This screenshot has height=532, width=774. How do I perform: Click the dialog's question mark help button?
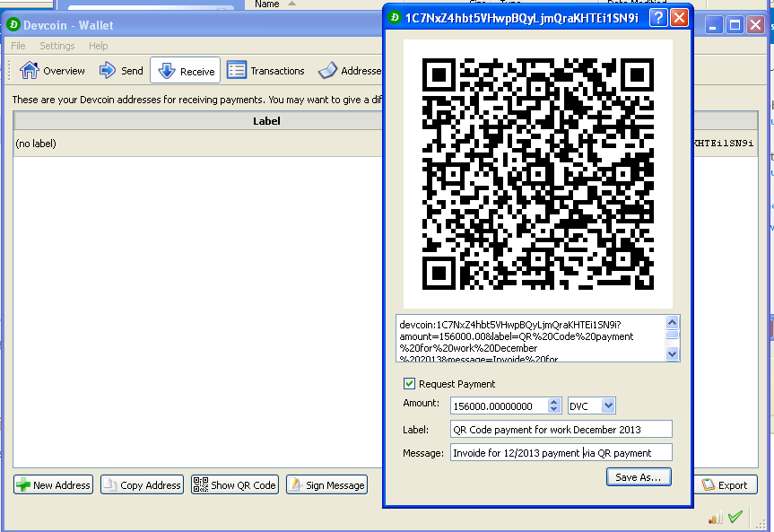pyautogui.click(x=658, y=18)
